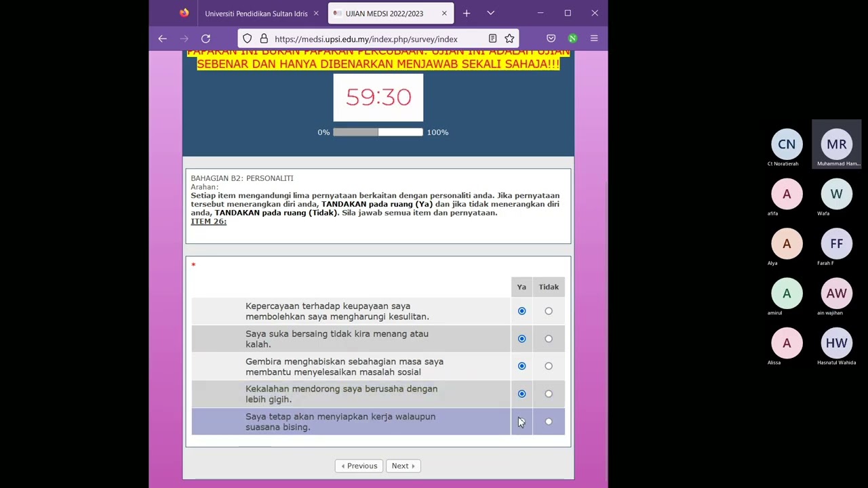Choose Ya for Kekalahan mendorong statement
This screenshot has width=868, height=488.
(x=521, y=394)
